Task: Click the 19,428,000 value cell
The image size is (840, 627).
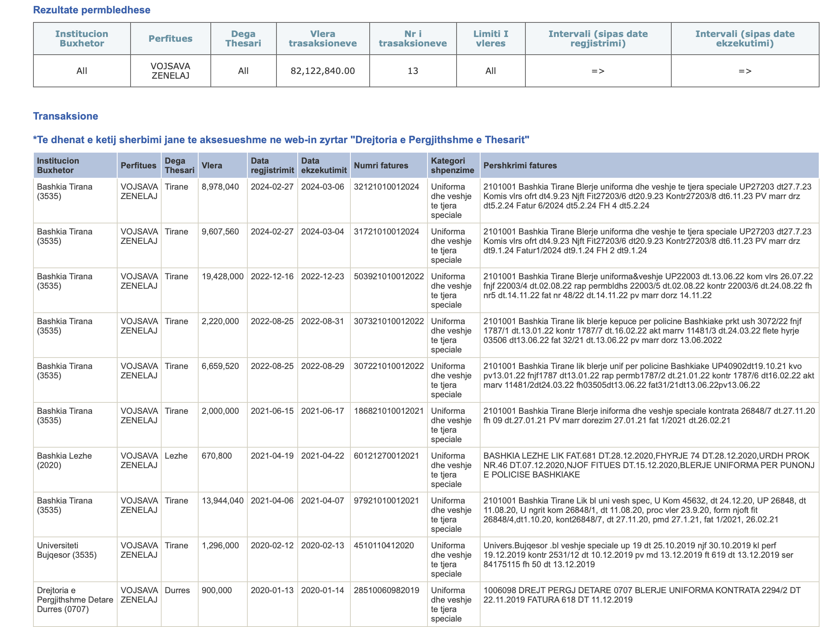Action: tap(222, 277)
